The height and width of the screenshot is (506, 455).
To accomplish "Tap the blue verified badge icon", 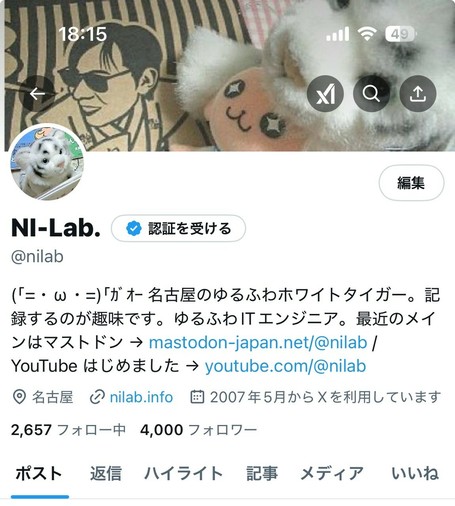I will point(134,229).
